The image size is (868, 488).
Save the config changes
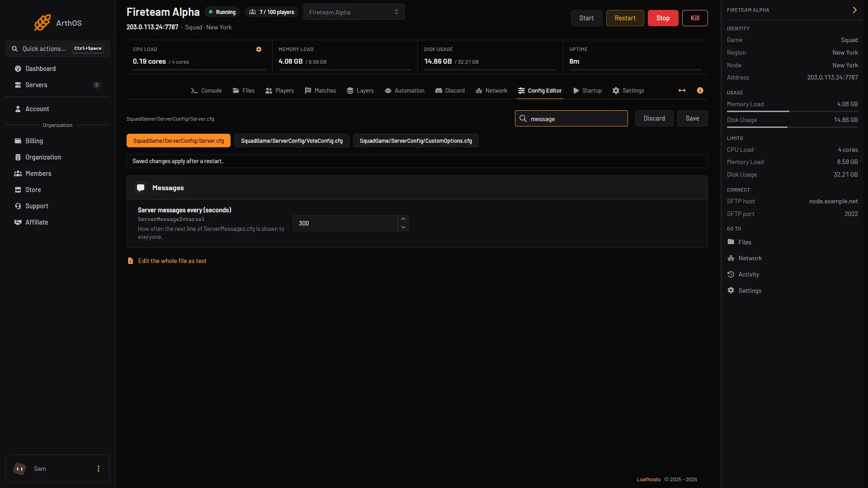point(692,118)
